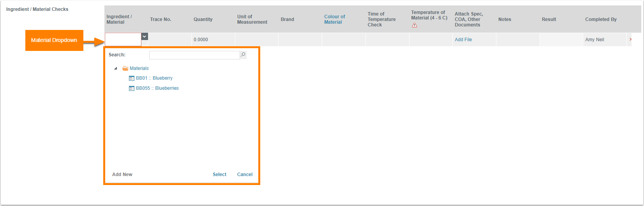Click the Notes cell in the row

point(517,40)
